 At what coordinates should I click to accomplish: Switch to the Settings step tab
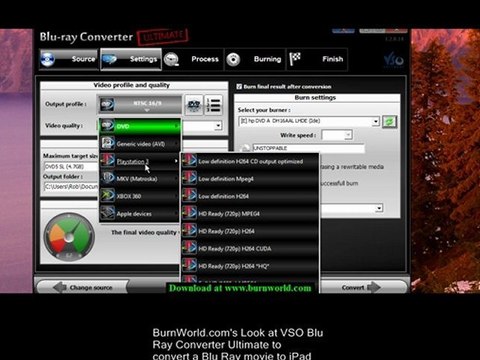[131, 59]
